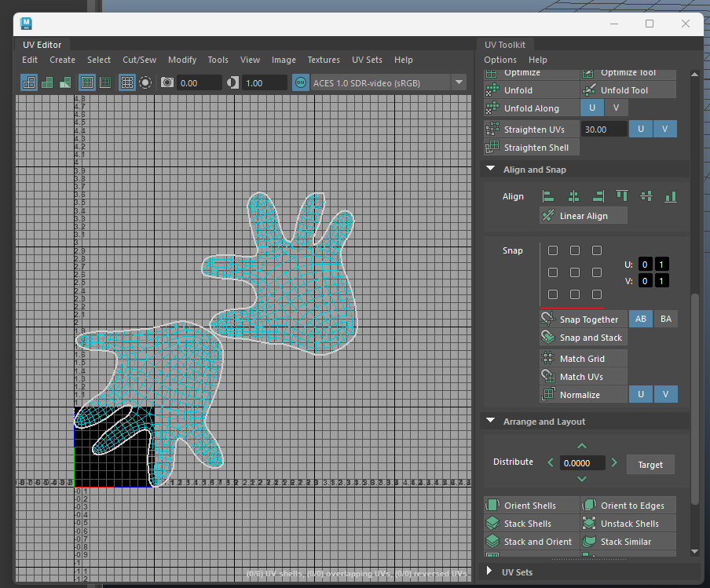Expand the UV Sets section
The width and height of the screenshot is (710, 588).
pos(489,571)
